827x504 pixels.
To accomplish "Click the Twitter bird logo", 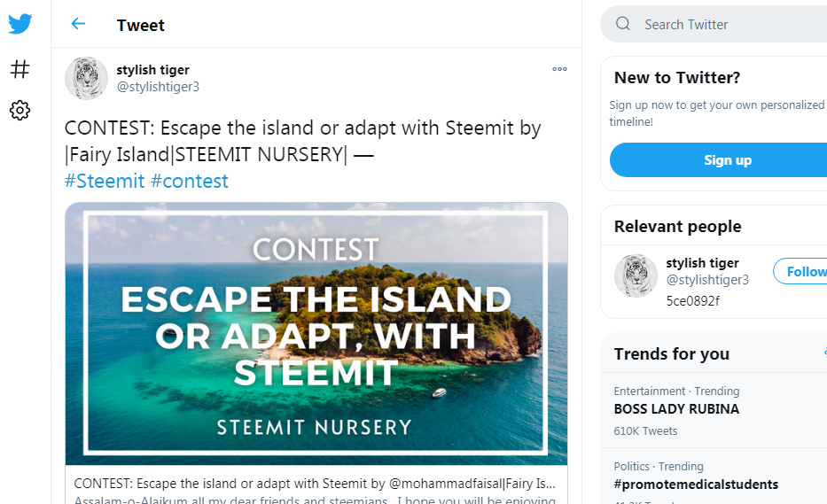I will 20,24.
